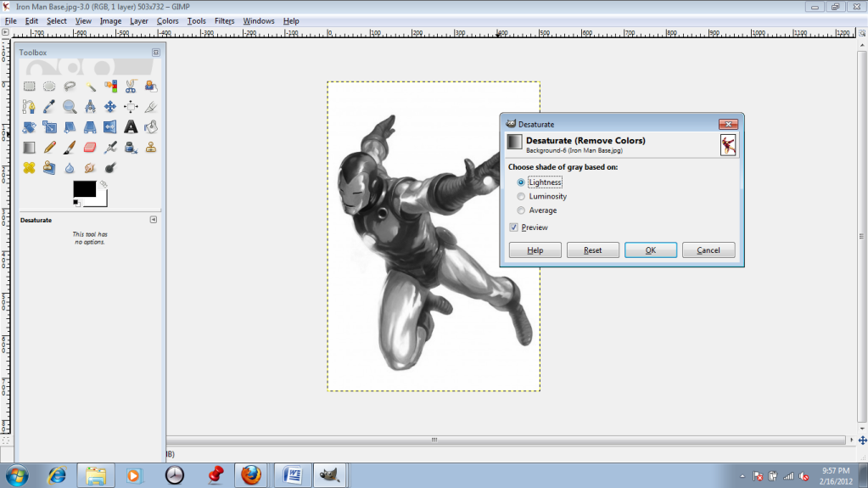Select the Crop knife tool
This screenshot has width=868, height=488.
[x=150, y=106]
